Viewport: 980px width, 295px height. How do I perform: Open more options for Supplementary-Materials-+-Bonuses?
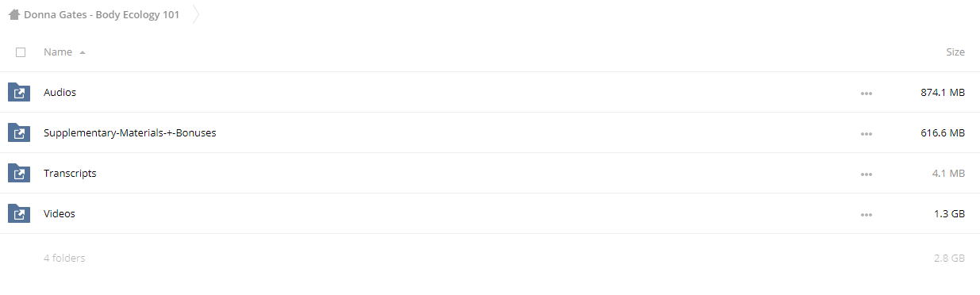pos(866,134)
